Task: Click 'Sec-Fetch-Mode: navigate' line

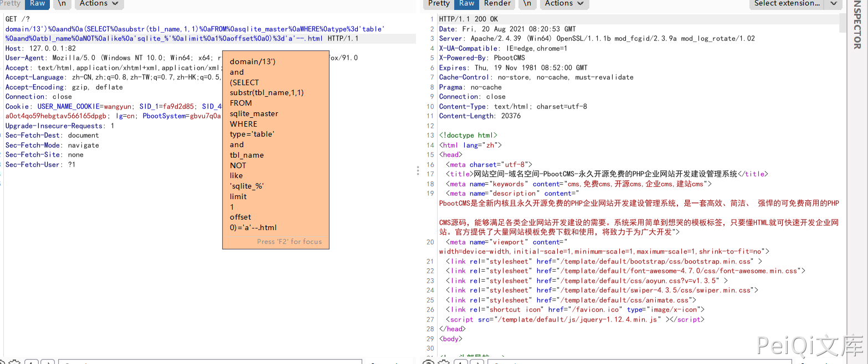Action: [52, 145]
